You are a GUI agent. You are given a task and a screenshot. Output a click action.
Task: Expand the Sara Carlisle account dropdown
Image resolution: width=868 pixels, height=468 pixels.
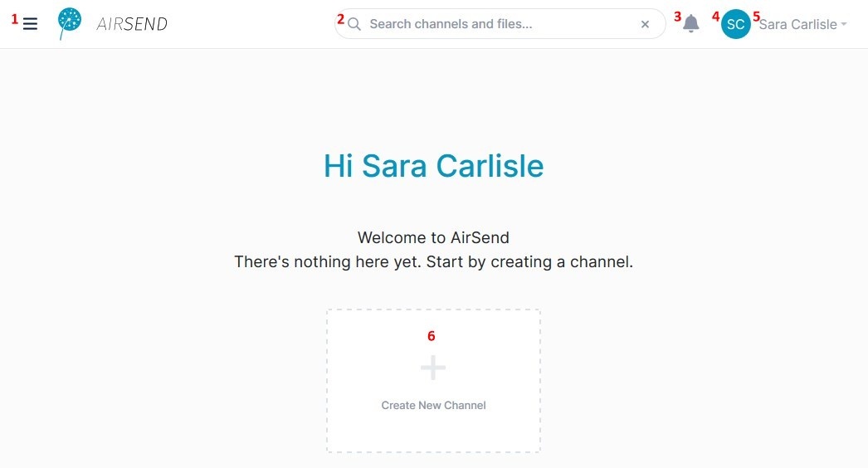click(x=802, y=24)
